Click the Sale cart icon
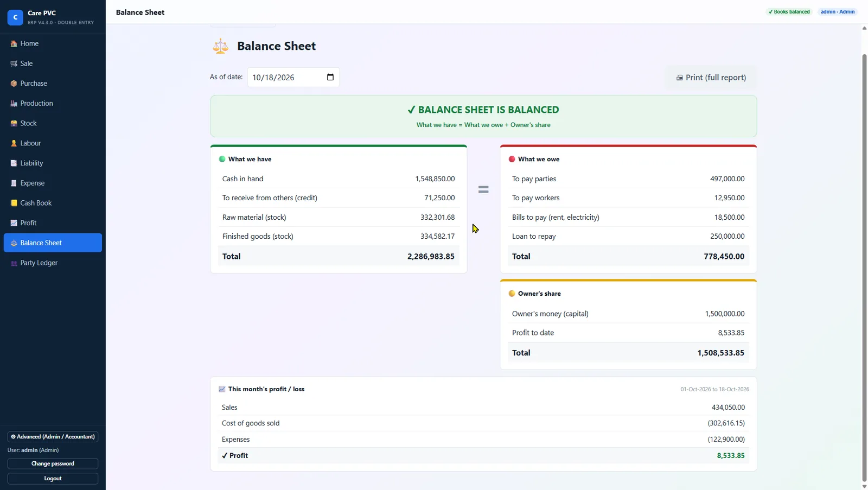 pyautogui.click(x=14, y=63)
